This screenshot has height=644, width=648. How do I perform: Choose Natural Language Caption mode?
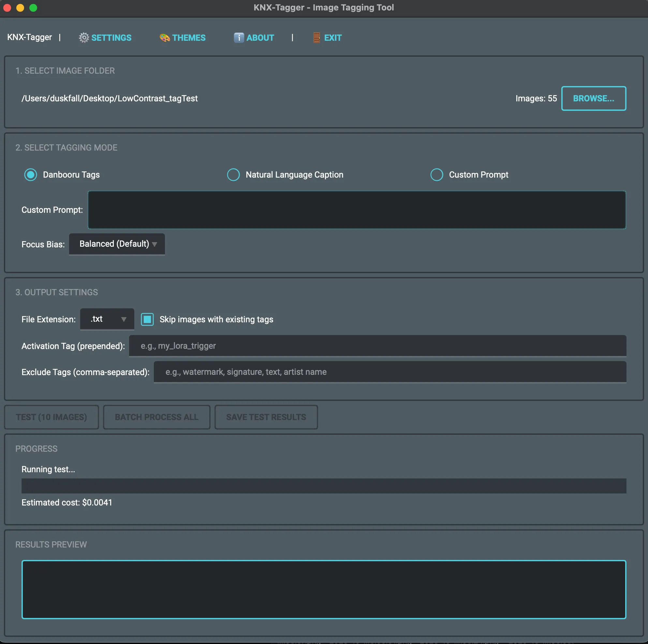(233, 175)
